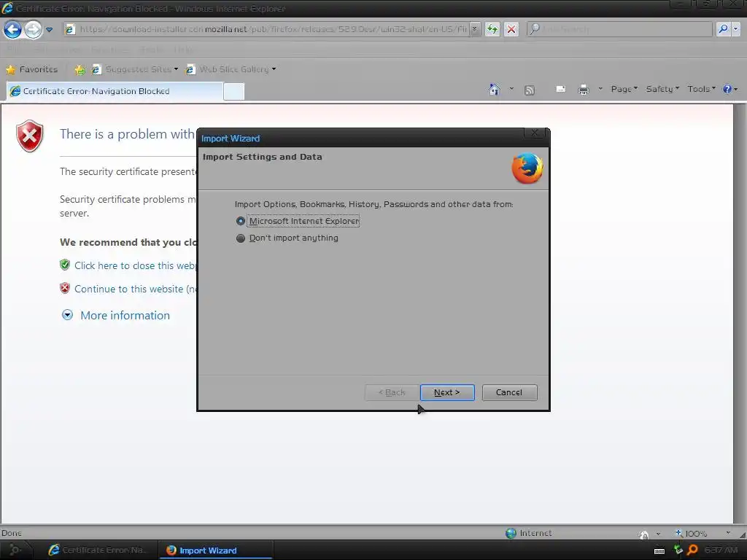This screenshot has height=560, width=747.
Task: Click the protected mode lock icon
Action: click(x=643, y=534)
